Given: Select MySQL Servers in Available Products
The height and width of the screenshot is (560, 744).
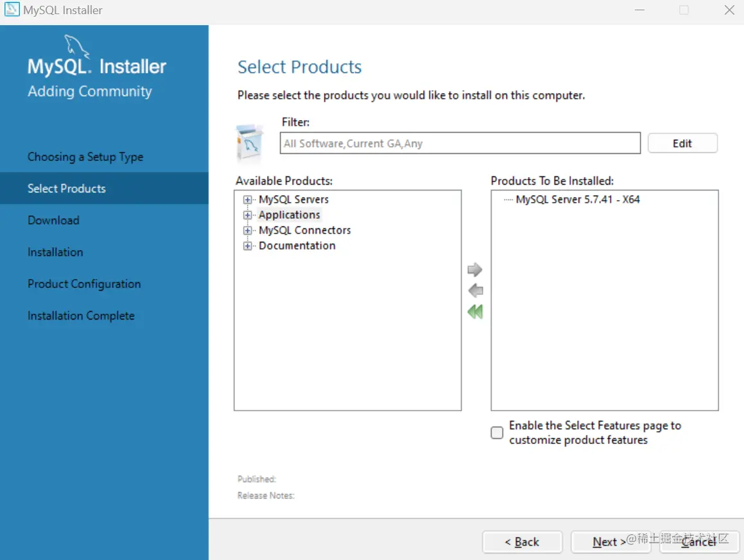Looking at the screenshot, I should coord(294,199).
